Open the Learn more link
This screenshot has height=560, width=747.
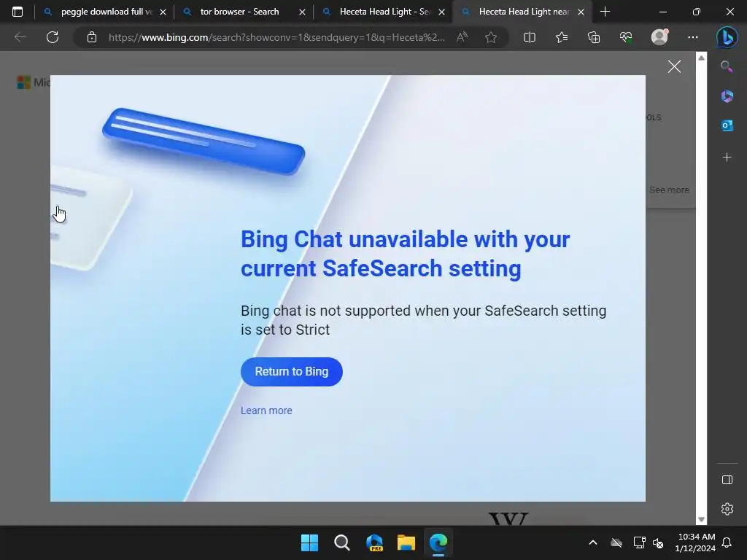tap(266, 411)
